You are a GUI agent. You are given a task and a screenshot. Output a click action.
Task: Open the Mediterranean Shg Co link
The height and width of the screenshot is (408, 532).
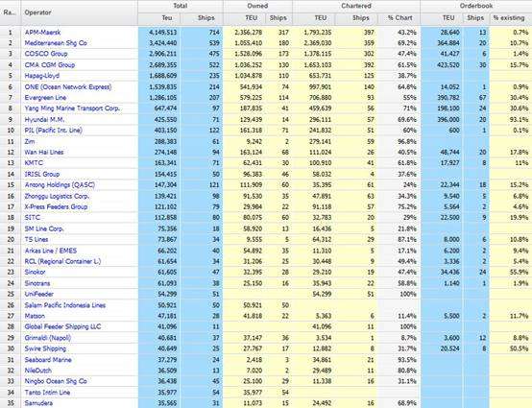pyautogui.click(x=56, y=43)
